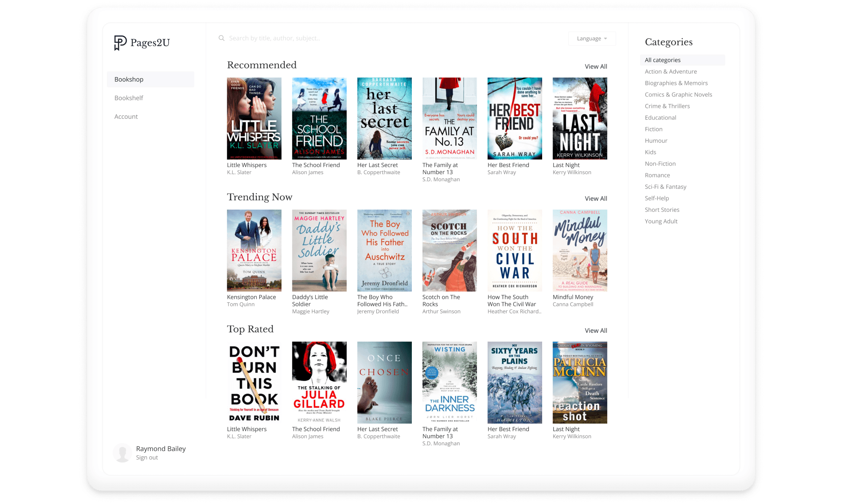Click the search magnifier icon

(x=222, y=38)
